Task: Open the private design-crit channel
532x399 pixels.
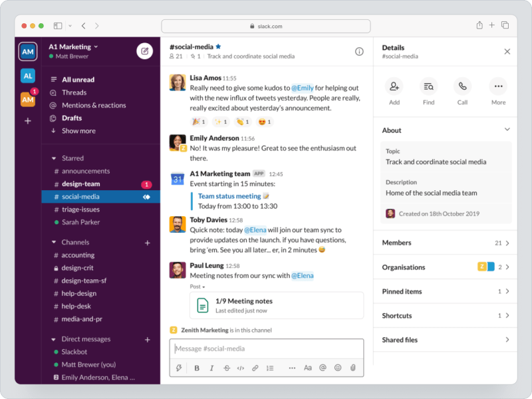Action: (101, 268)
